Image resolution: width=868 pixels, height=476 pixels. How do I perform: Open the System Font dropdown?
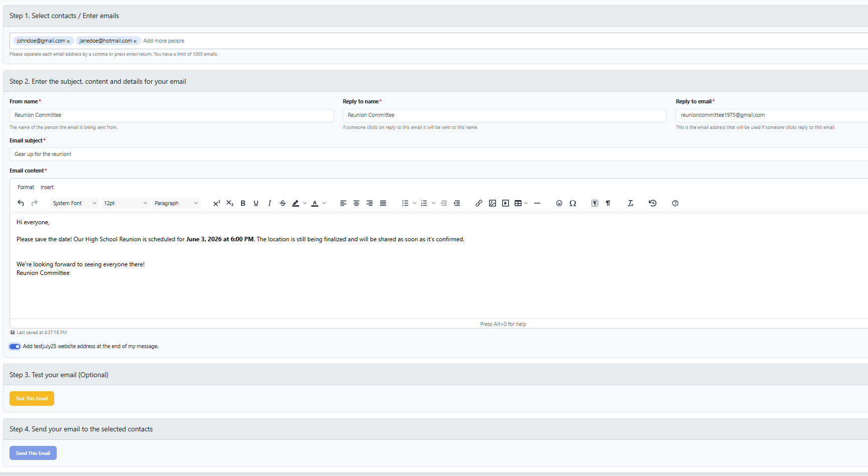point(74,203)
